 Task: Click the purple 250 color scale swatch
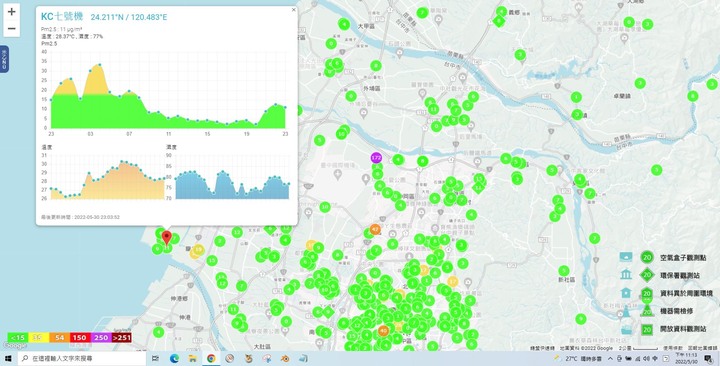click(x=101, y=338)
